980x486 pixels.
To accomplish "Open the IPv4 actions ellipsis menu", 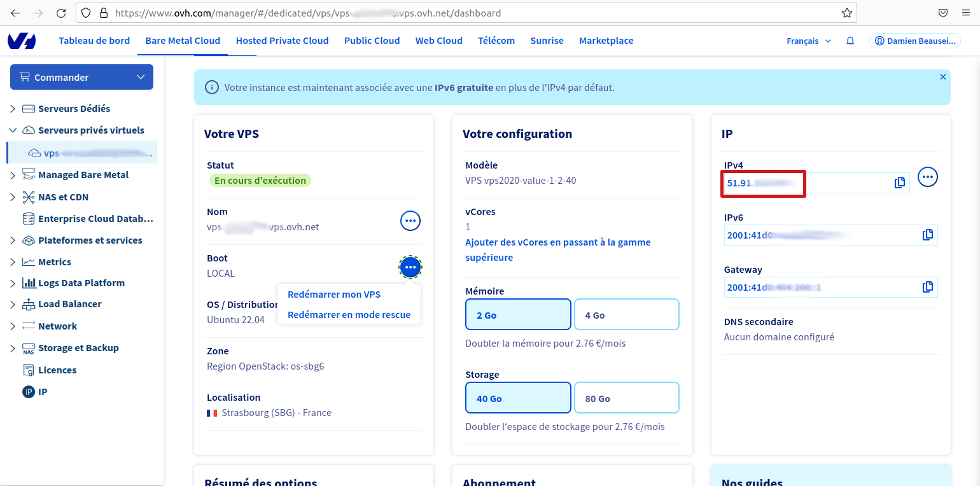I will click(x=928, y=177).
